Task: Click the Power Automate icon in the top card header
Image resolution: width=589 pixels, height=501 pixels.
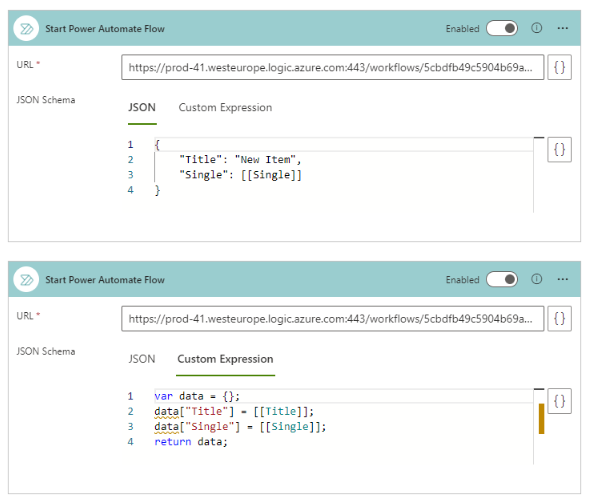Action: coord(26,28)
